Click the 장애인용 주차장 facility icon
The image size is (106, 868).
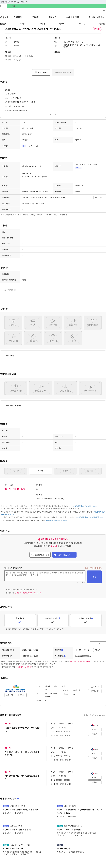16,386
